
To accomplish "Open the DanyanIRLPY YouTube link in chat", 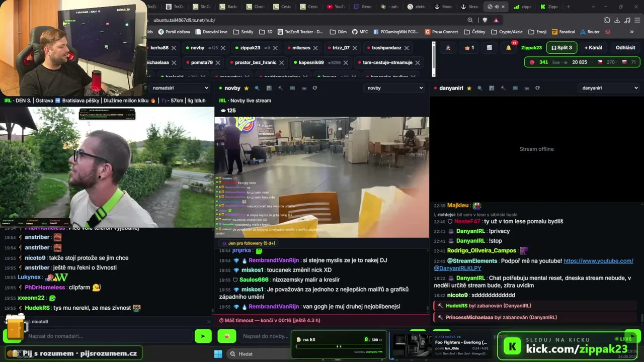I will click(x=533, y=264).
